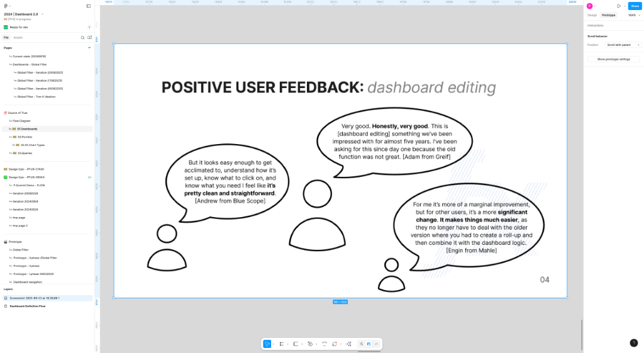The height and width of the screenshot is (353, 644).
Task: Select the Pen tool in bottom toolbar
Action: 310,344
